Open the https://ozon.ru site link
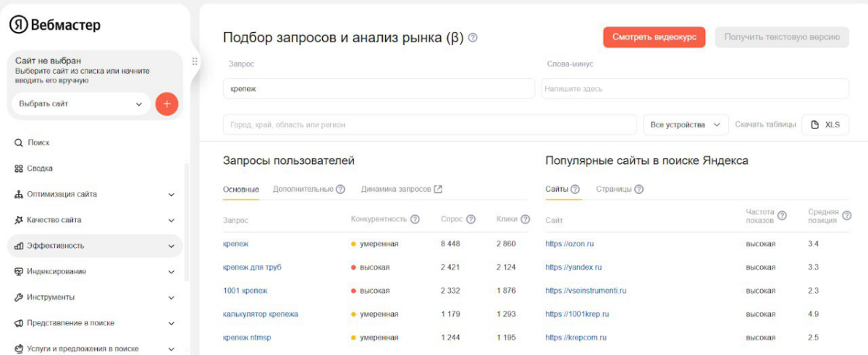Screen dimensions: 868x355 570,244
